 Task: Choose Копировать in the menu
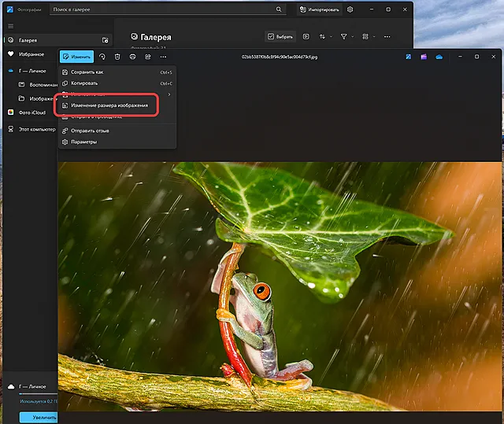click(117, 83)
